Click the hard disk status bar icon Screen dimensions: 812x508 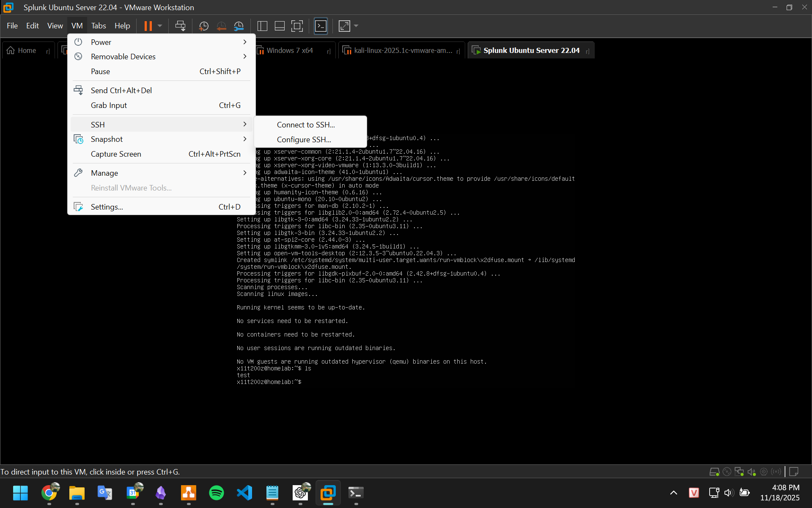point(714,472)
